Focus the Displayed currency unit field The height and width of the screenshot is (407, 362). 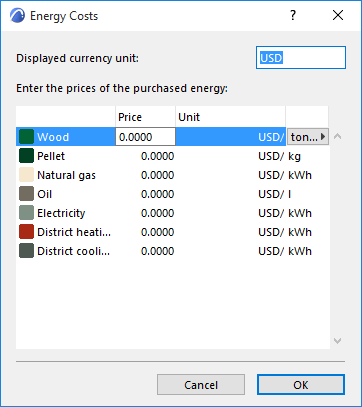coord(301,58)
